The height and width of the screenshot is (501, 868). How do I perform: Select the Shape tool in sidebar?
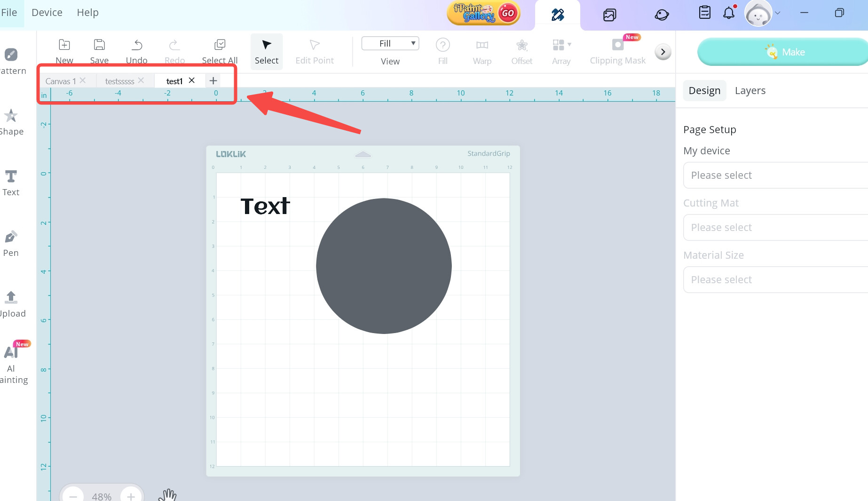coord(11,121)
